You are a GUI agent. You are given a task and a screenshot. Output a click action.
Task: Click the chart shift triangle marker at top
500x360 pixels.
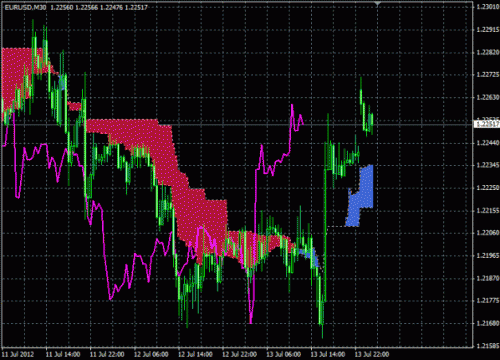pyautogui.click(x=377, y=4)
